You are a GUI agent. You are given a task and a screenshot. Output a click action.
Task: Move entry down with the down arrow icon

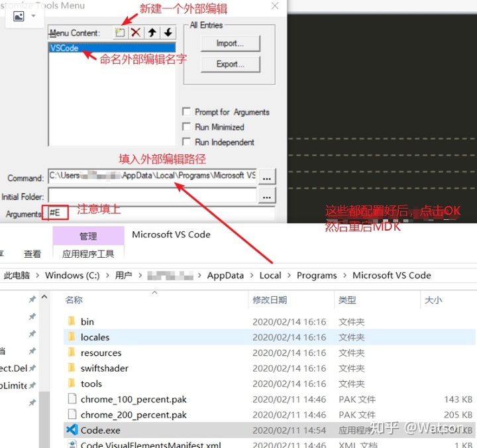(168, 32)
